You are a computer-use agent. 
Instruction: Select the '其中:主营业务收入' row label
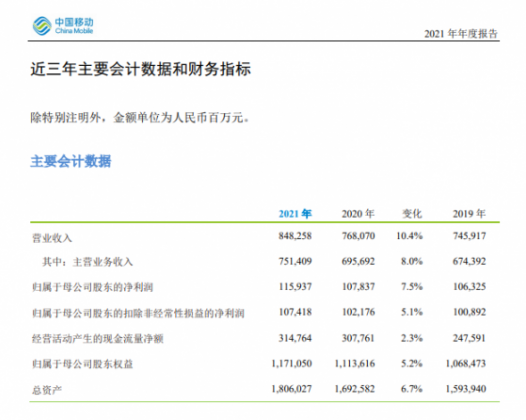pos(87,262)
